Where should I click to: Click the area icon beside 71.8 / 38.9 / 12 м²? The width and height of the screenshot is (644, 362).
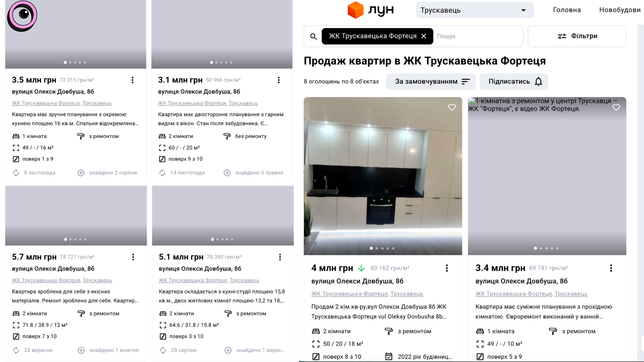pyautogui.click(x=16, y=325)
